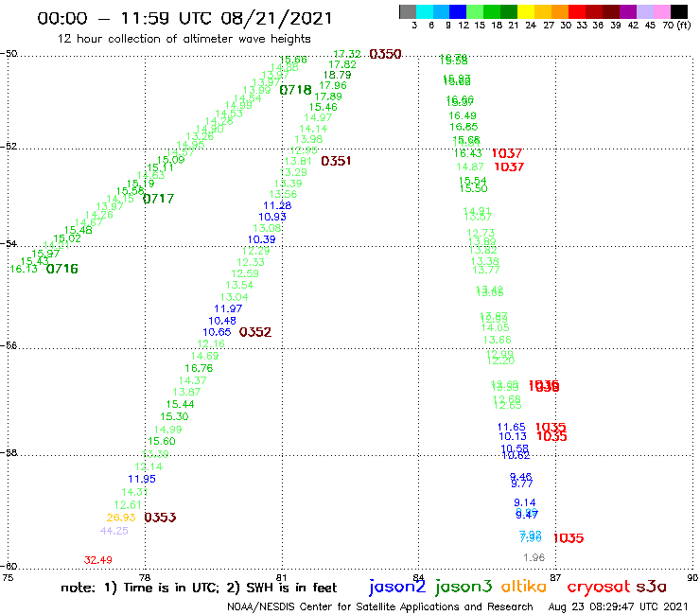
Task: Click the timestamp Aug 23 08:29:47 UTC 2021
Action: click(x=618, y=606)
